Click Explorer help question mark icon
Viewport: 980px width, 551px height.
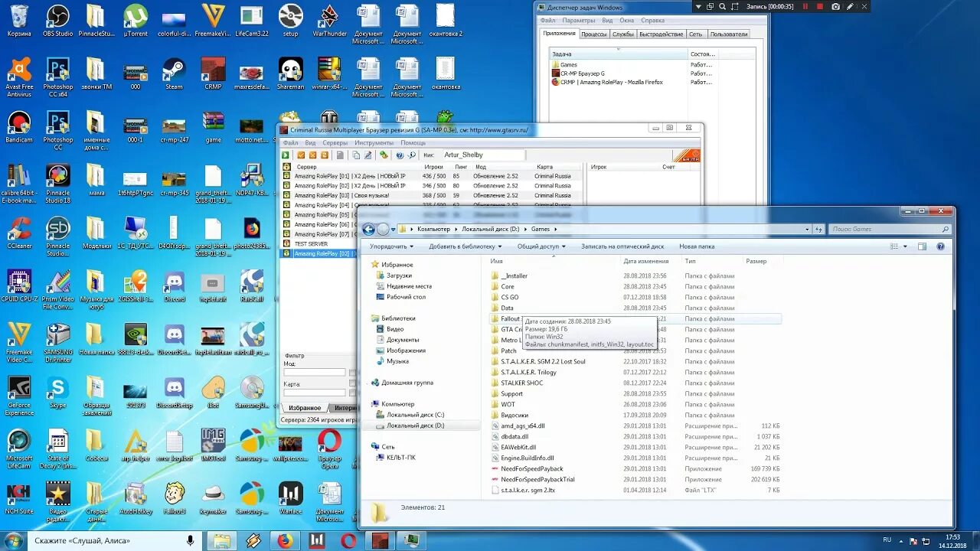click(x=941, y=246)
